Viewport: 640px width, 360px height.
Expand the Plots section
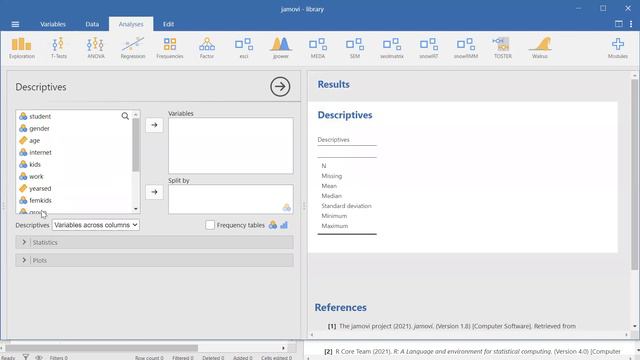[154, 260]
